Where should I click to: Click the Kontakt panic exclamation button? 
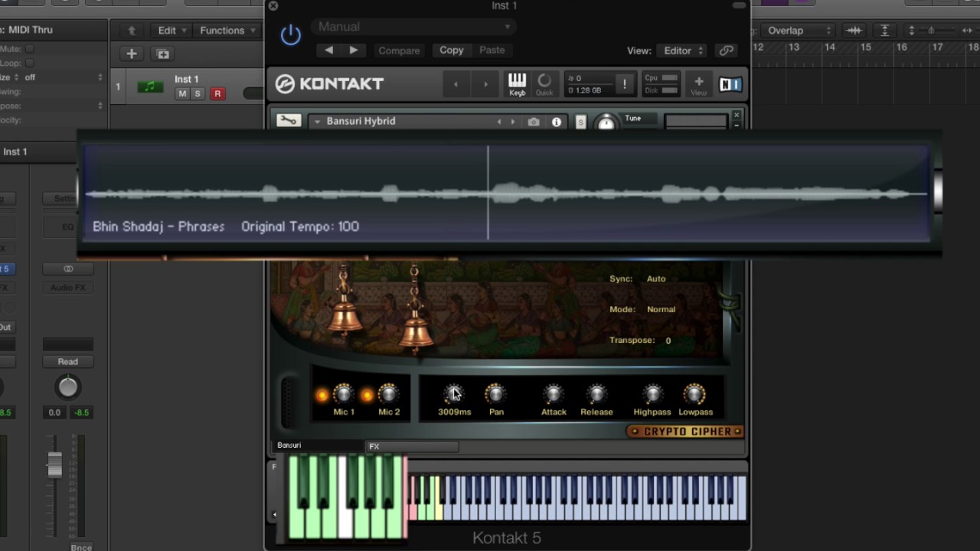point(624,84)
